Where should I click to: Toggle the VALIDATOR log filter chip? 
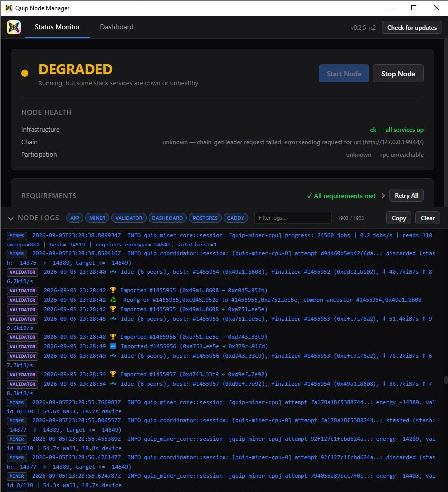pyautogui.click(x=129, y=218)
